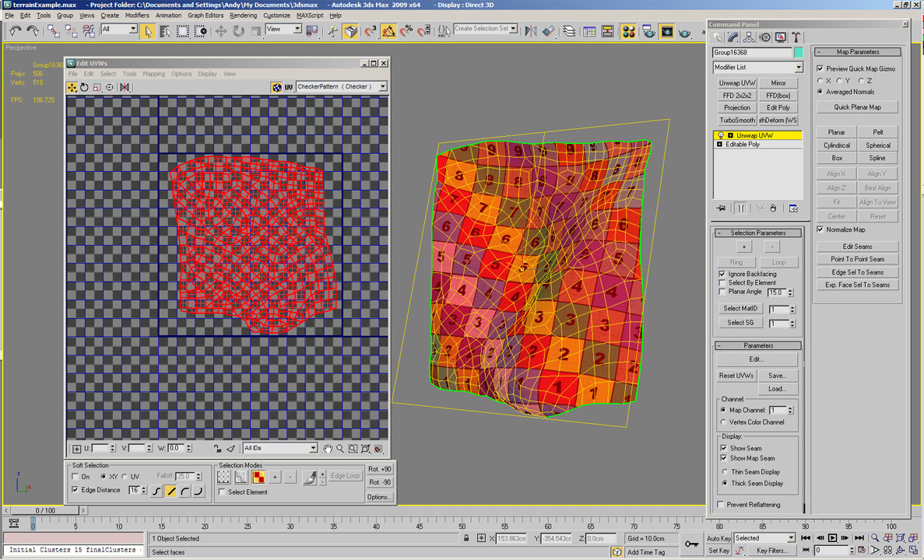
Task: Activate the Pan hand tool in UV editor
Action: (328, 449)
